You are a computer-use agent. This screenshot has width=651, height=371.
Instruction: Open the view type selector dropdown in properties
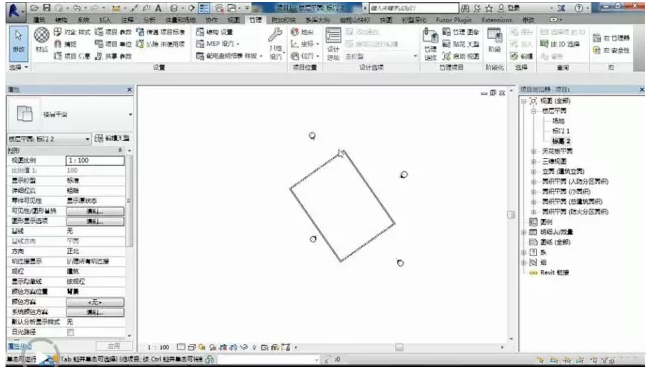pos(49,139)
